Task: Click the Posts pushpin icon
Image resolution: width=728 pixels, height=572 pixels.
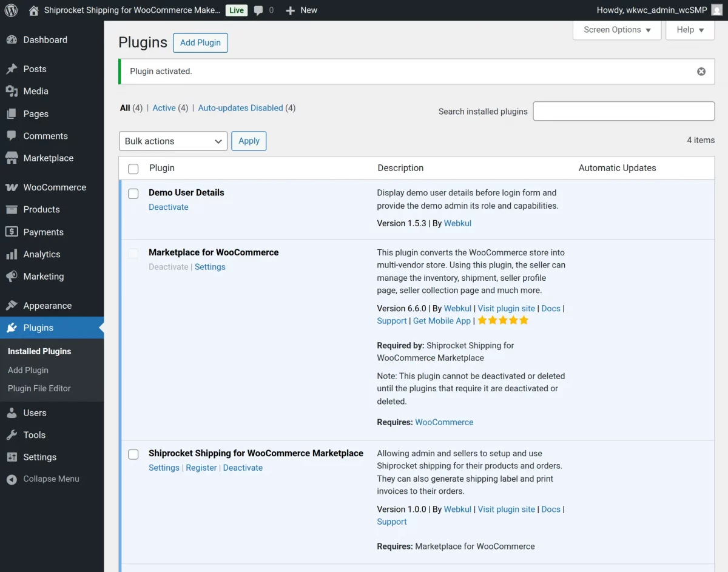Action: [12, 69]
